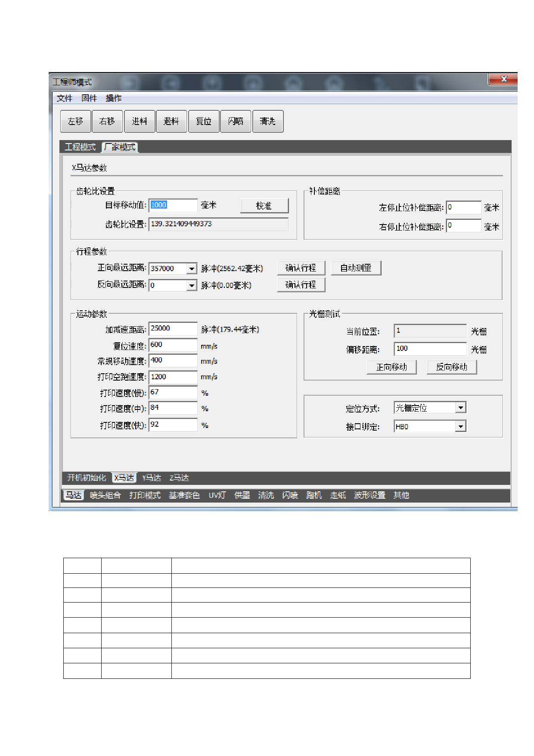Select the Y马达 sub-tab

tap(152, 478)
